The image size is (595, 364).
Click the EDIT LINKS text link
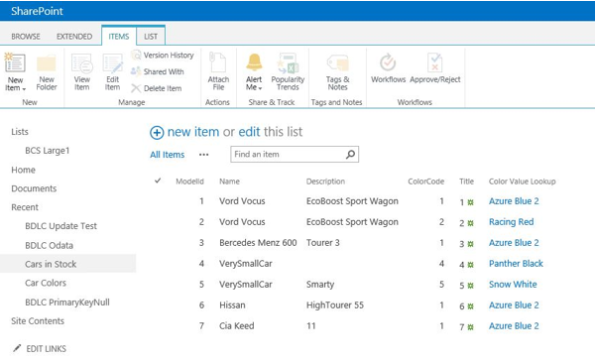coord(46,349)
